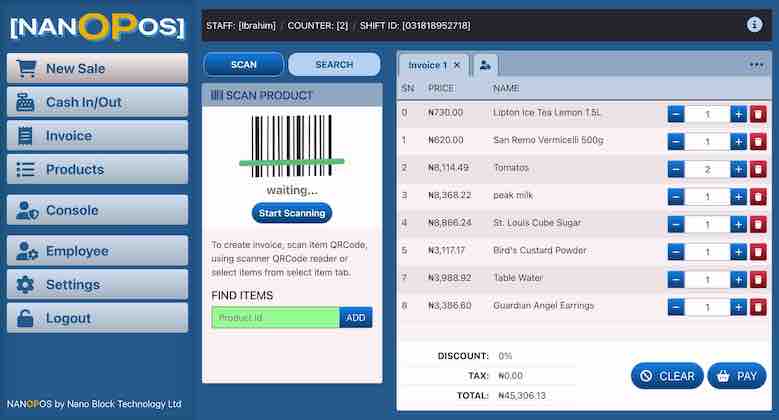779x420 pixels.
Task: Delete Guardian Angel Earrings from invoice
Action: click(x=758, y=307)
